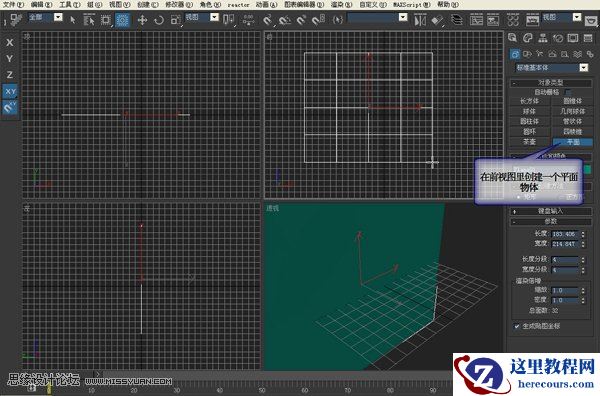Switch to Hierarchy command panel tab

(543, 37)
